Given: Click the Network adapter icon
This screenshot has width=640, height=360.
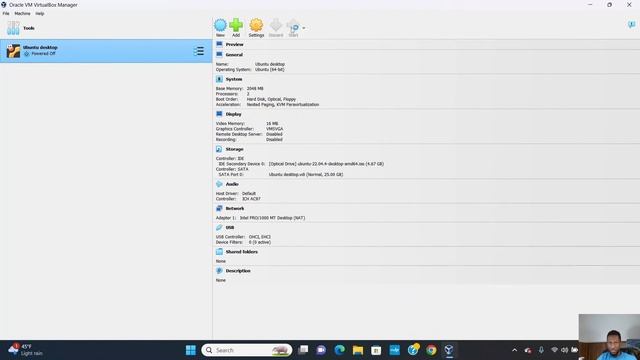Looking at the screenshot, I should tap(219, 208).
